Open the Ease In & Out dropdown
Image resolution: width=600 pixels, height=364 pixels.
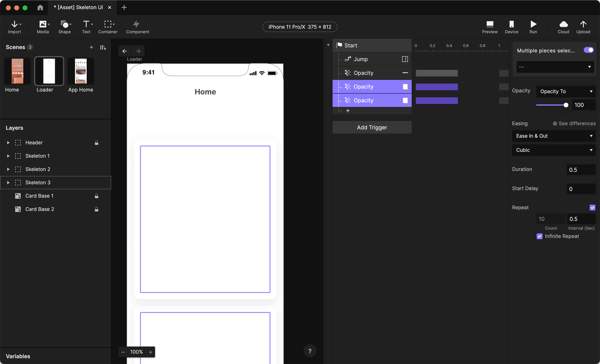(554, 136)
